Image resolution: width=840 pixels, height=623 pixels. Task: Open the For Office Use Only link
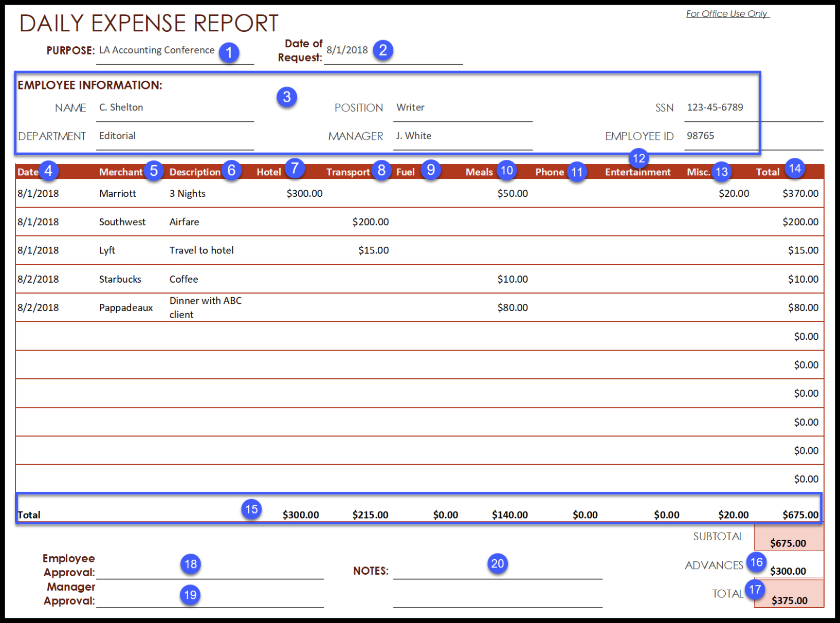point(727,14)
